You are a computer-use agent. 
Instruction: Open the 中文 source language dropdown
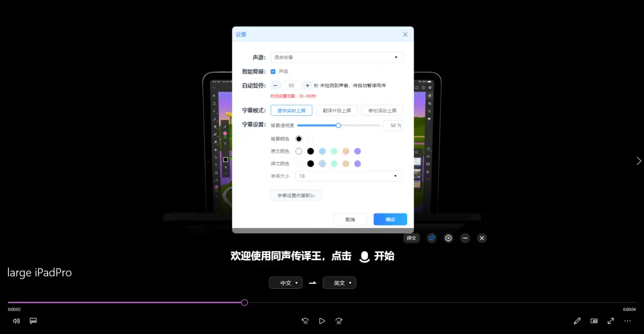click(x=286, y=283)
